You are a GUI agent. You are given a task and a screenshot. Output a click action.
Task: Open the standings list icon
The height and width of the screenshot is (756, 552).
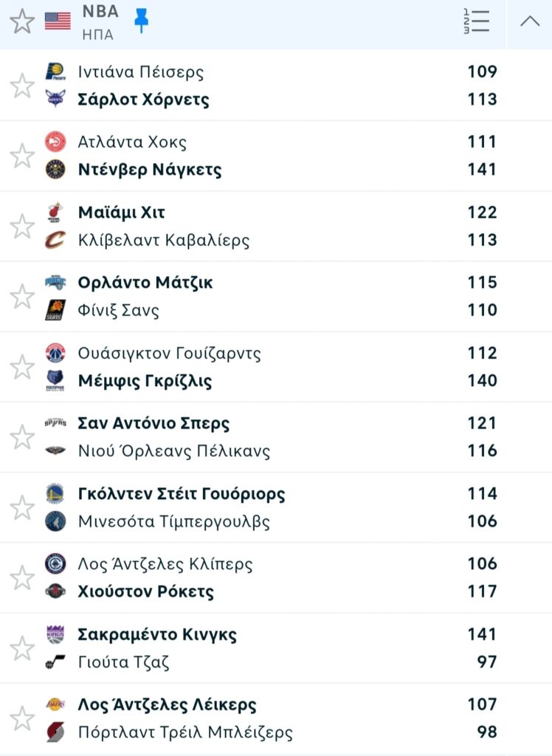click(476, 21)
